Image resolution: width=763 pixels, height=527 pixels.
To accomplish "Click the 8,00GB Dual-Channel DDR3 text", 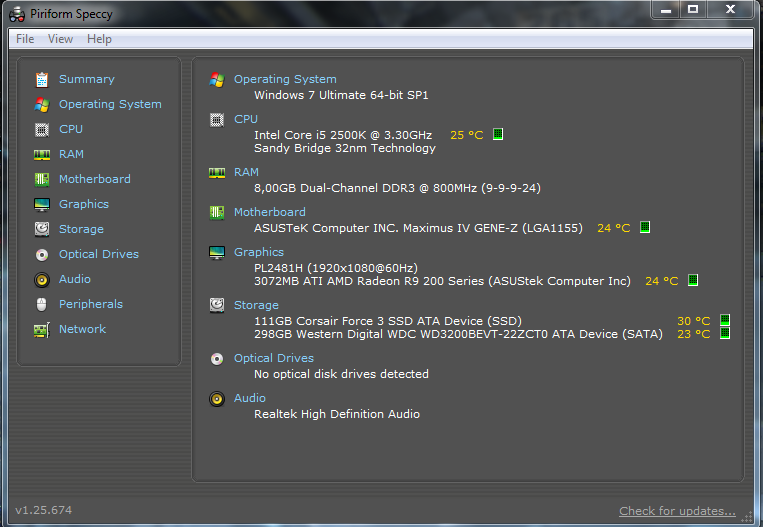I will (397, 188).
